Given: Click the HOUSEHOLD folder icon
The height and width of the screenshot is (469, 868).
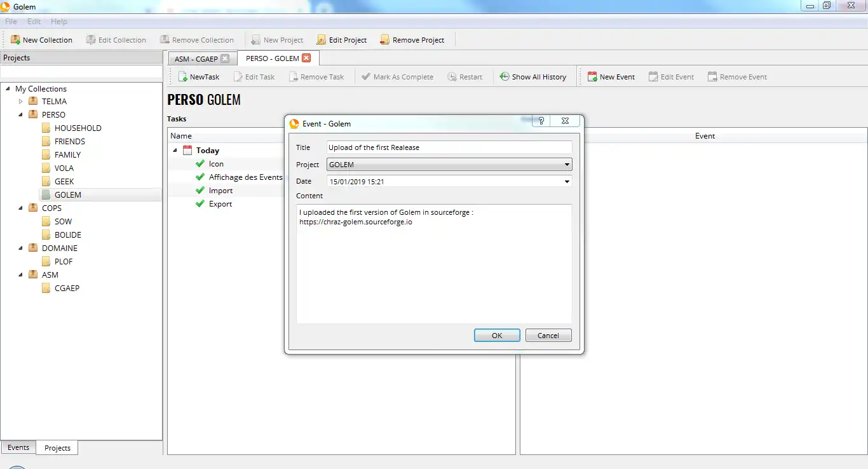Looking at the screenshot, I should point(46,128).
